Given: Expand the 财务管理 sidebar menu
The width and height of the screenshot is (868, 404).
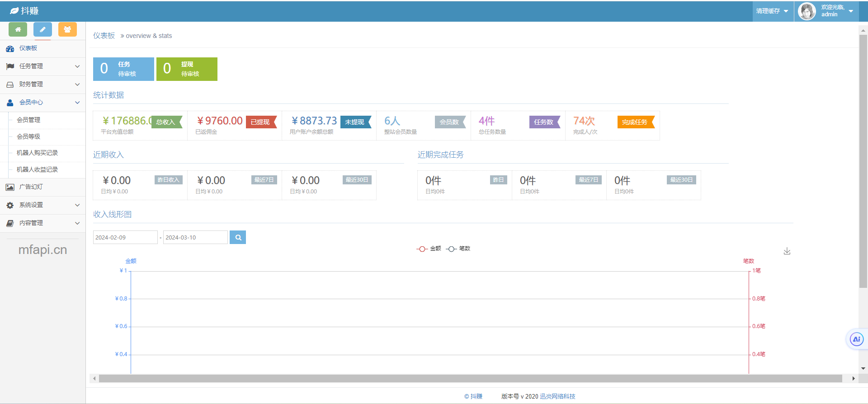Looking at the screenshot, I should (42, 85).
